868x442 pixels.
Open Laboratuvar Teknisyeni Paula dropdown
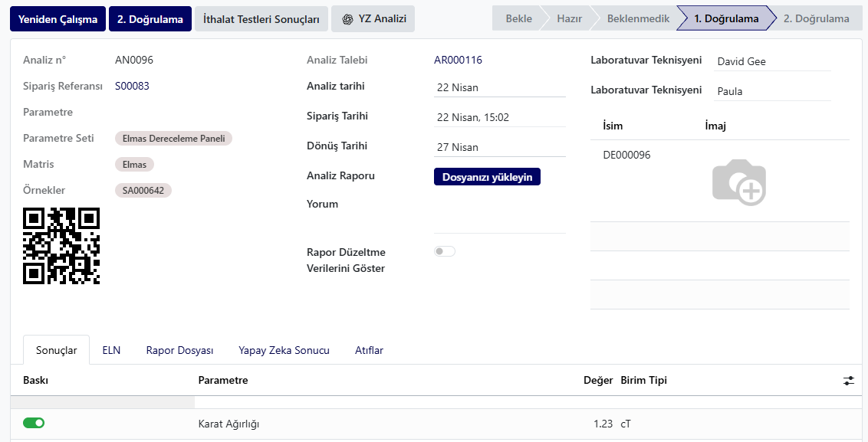coord(773,91)
